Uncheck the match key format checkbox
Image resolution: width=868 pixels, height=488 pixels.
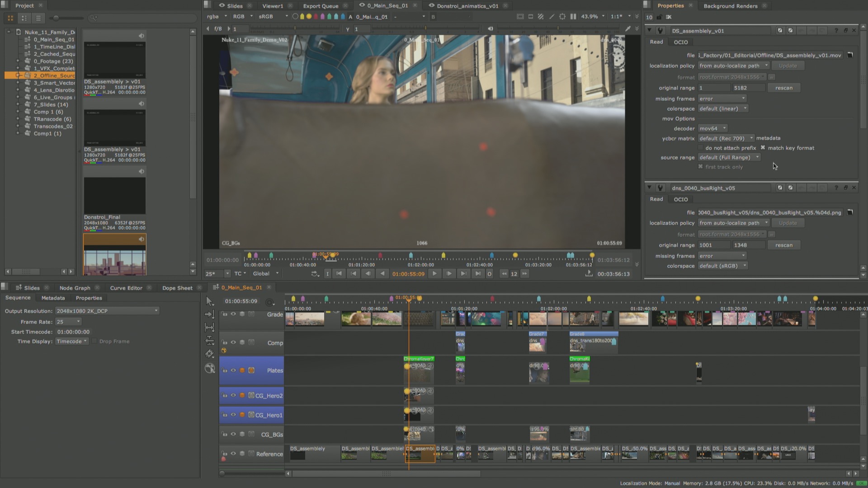pyautogui.click(x=763, y=148)
